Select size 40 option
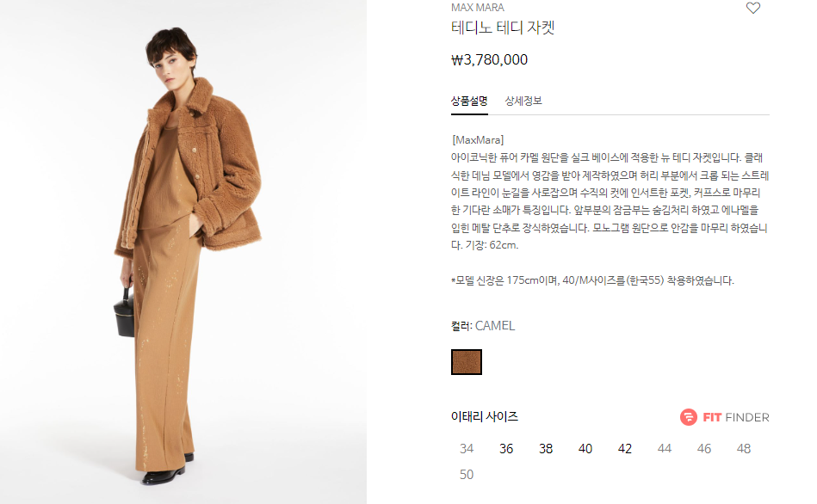This screenshot has width=817, height=504. tap(585, 448)
